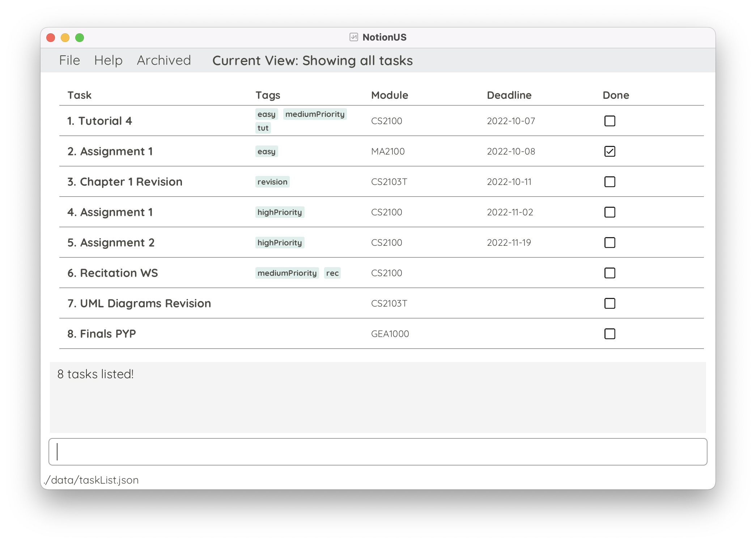Select the task input field at bottom
The width and height of the screenshot is (756, 543).
click(378, 451)
